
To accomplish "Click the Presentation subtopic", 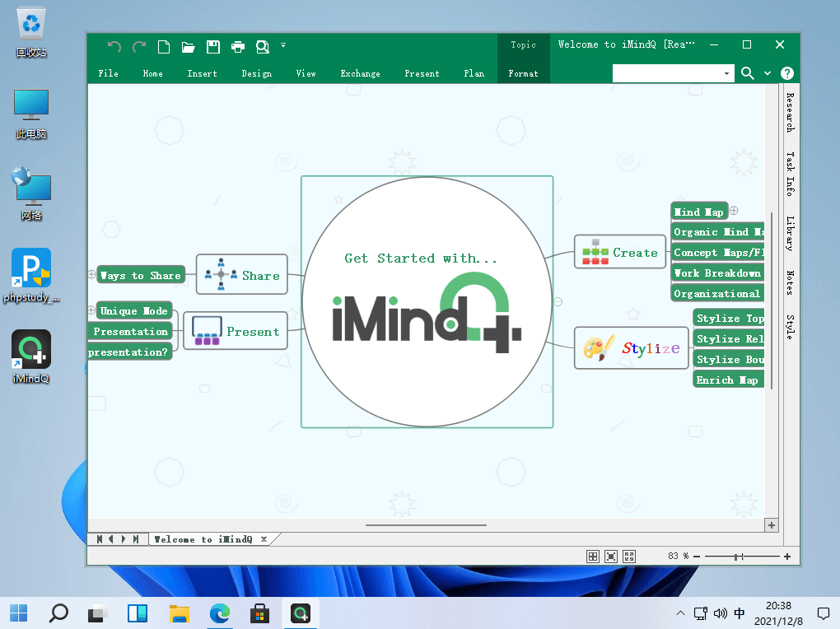I will 130,331.
